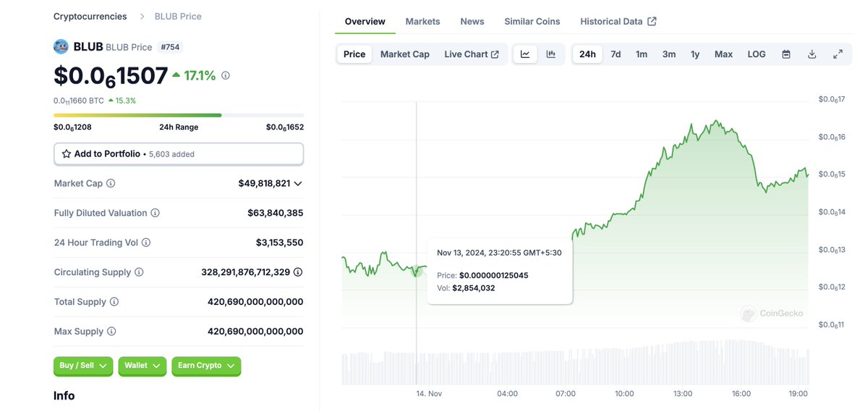Expand chart to fullscreen icon
The height and width of the screenshot is (412, 868).
coord(838,54)
